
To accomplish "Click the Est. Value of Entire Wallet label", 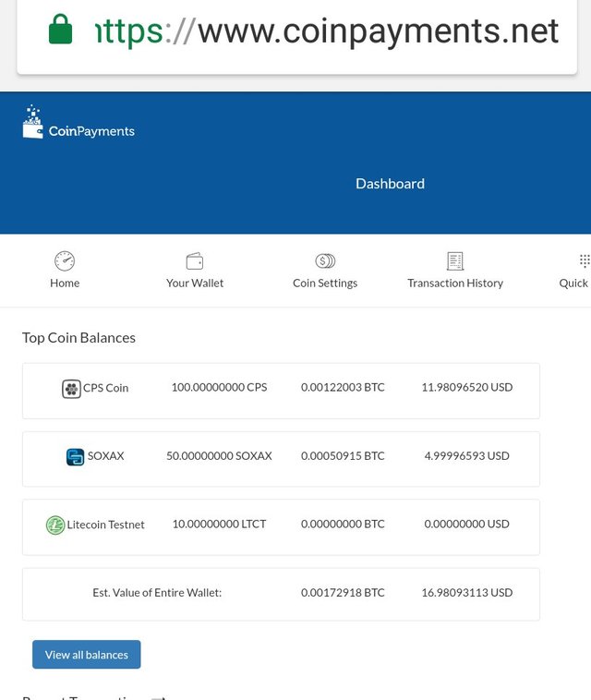I will coord(157,592).
